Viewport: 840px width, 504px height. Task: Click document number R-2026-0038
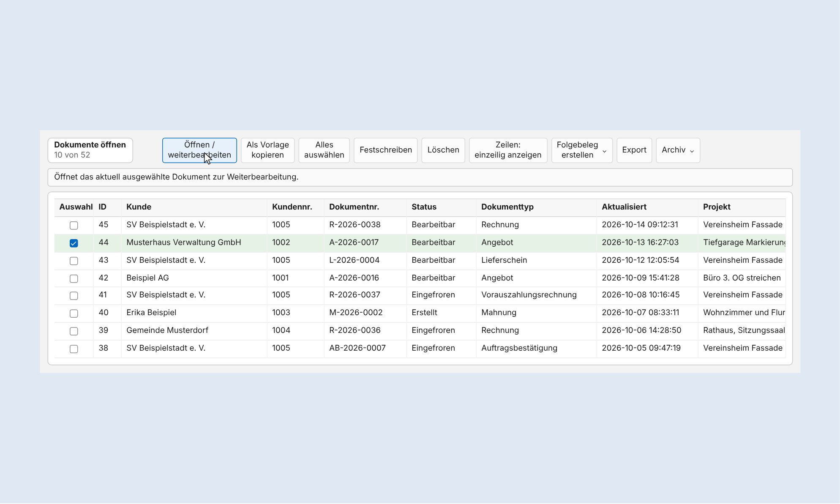[x=355, y=225]
